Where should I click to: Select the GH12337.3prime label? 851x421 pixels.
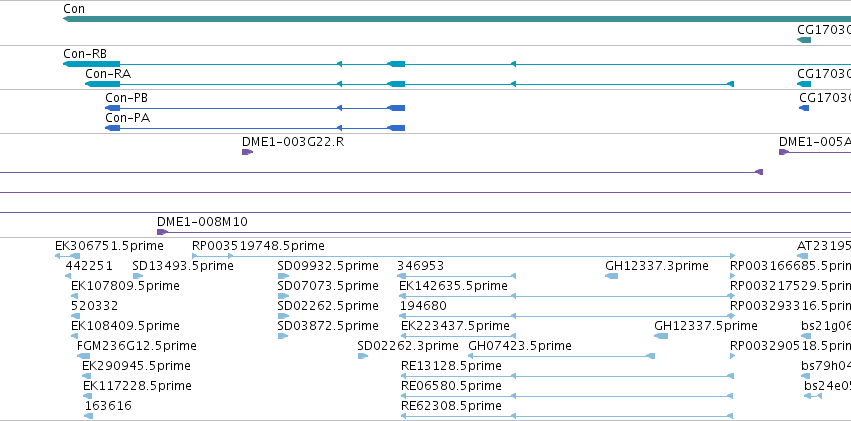tap(657, 266)
